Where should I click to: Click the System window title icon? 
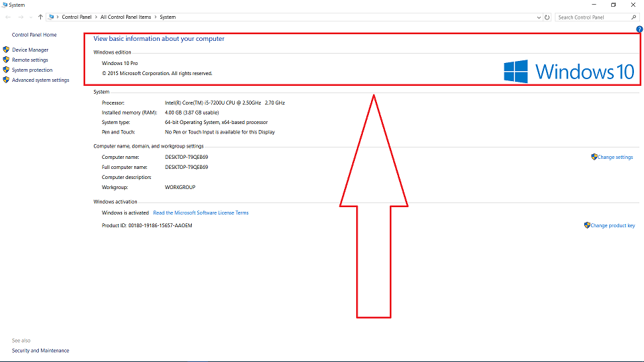(x=5, y=5)
